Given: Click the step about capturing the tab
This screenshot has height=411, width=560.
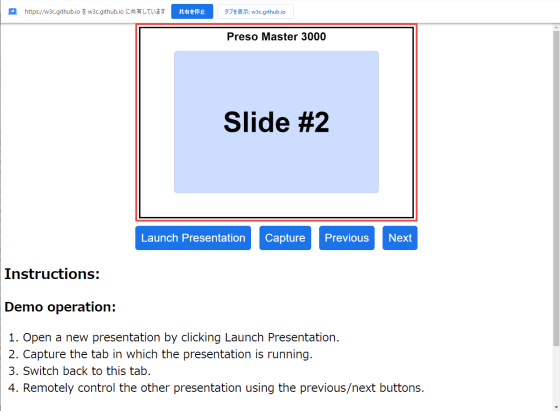Looking at the screenshot, I should click(168, 354).
